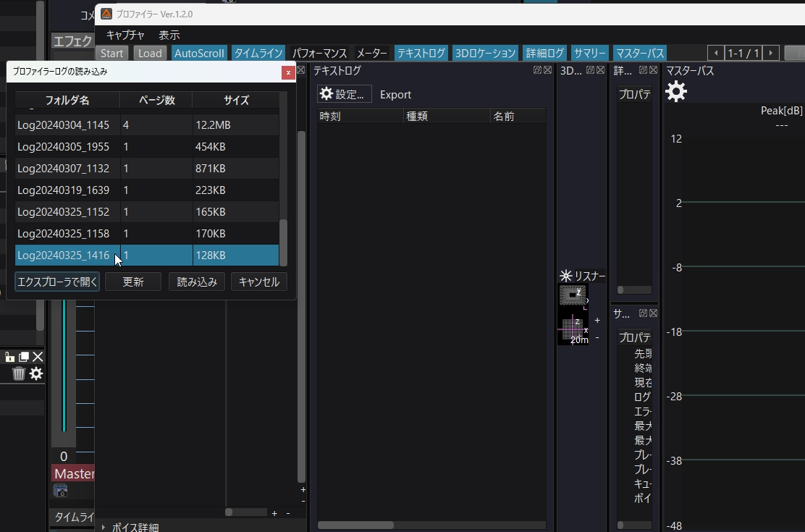Click the timeline horizontal zoom slider

pyautogui.click(x=246, y=512)
